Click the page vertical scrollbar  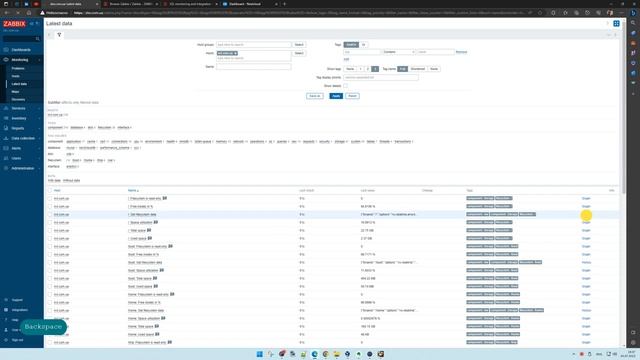[623, 108]
